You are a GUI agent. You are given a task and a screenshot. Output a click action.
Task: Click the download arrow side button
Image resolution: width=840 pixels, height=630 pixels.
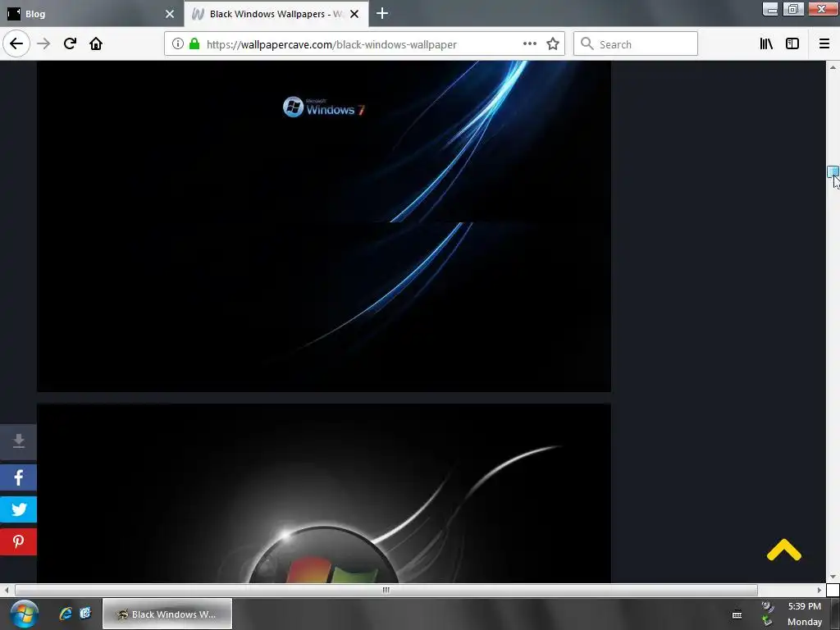click(18, 442)
